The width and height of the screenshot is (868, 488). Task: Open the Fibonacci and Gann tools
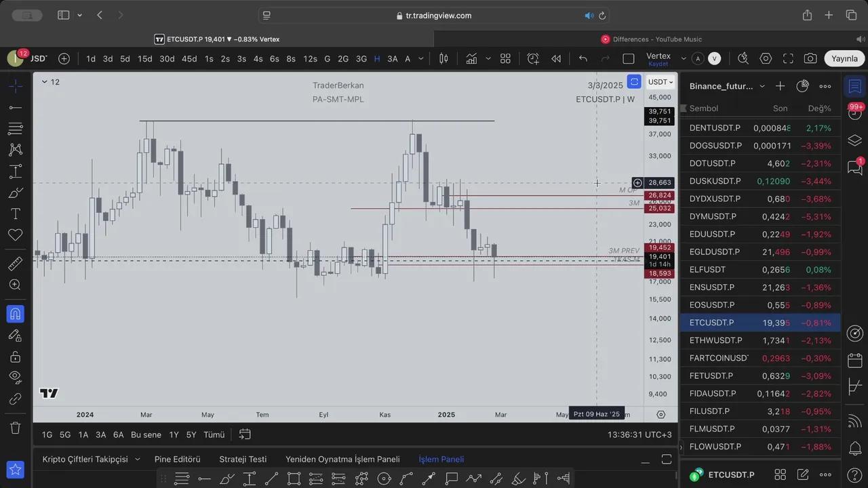15,128
